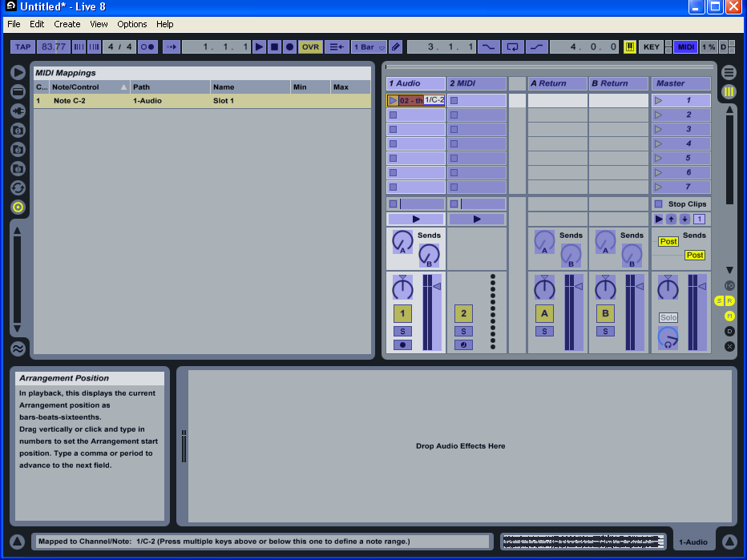
Task: Enable the Arrangement loop switch
Action: [x=513, y=46]
